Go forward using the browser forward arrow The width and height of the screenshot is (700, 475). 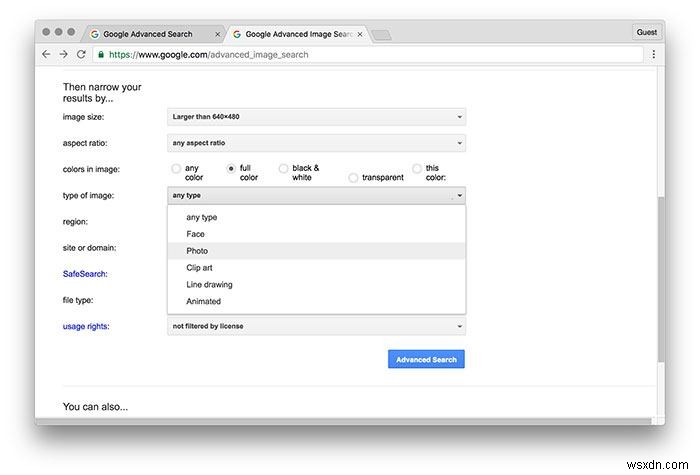tap(63, 54)
